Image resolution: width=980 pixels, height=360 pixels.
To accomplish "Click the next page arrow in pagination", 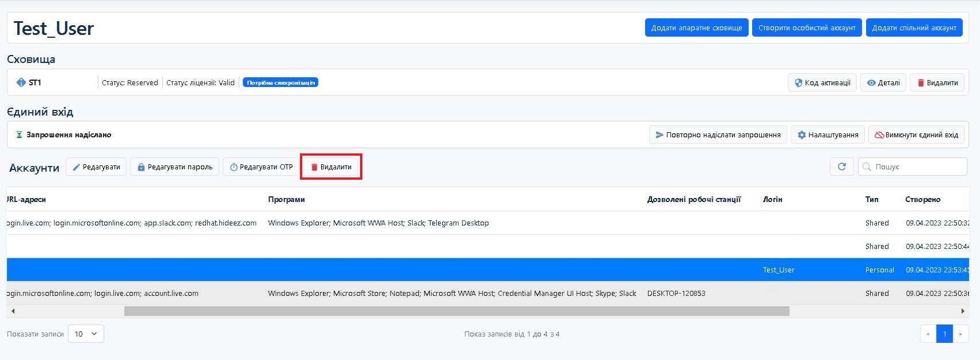I will [961, 334].
